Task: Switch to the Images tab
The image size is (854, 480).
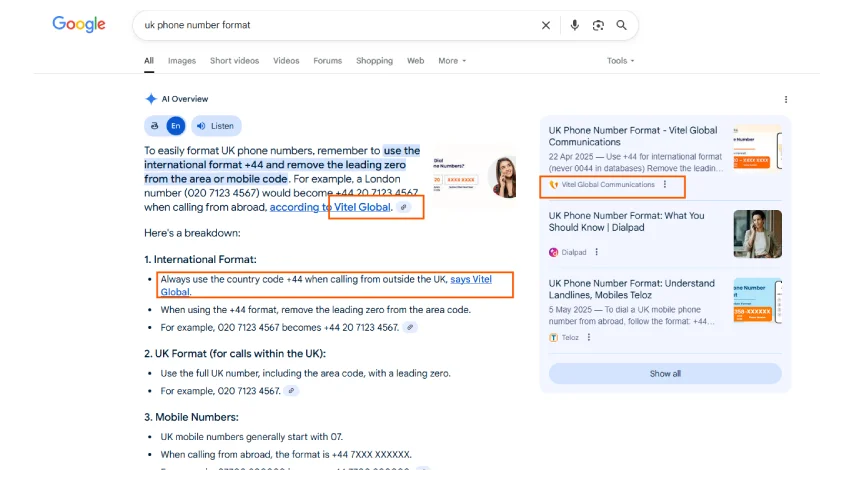Action: pyautogui.click(x=182, y=60)
